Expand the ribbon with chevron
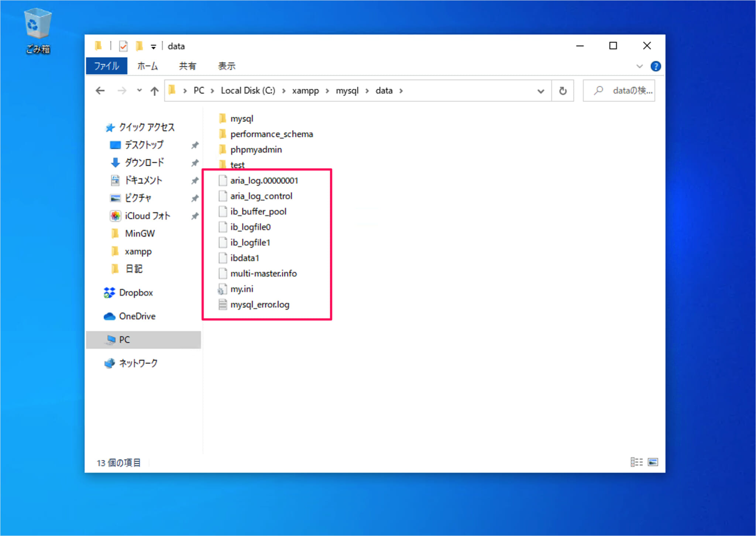 tap(639, 66)
